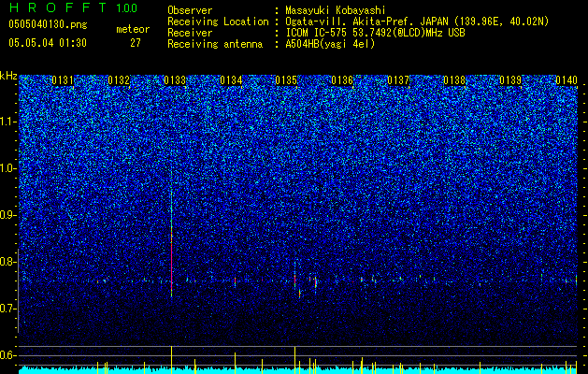
Task: Click time marker 0137
Action: pos(398,80)
